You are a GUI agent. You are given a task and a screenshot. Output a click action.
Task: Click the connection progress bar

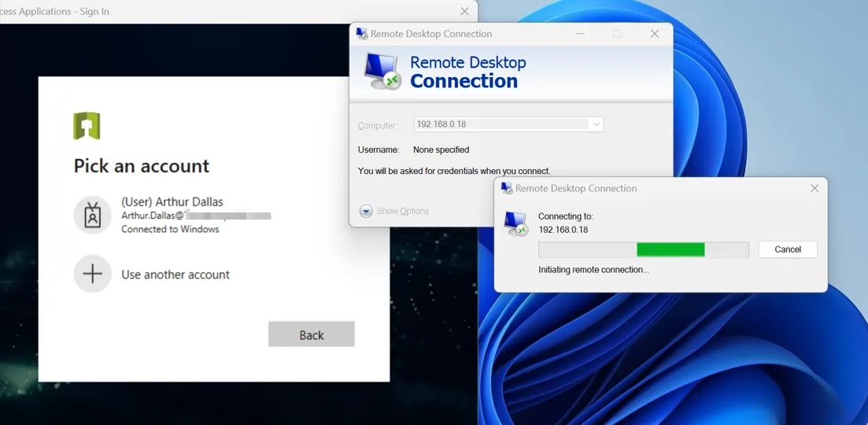click(x=643, y=249)
